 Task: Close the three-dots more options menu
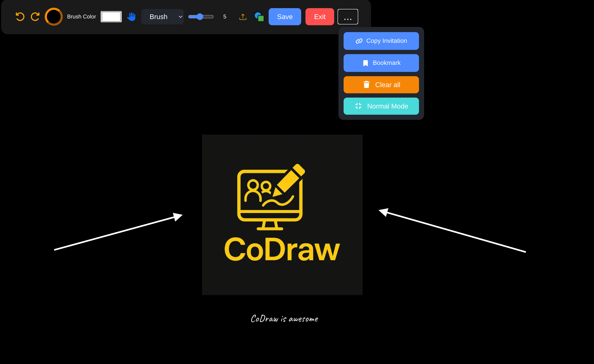[x=348, y=17]
